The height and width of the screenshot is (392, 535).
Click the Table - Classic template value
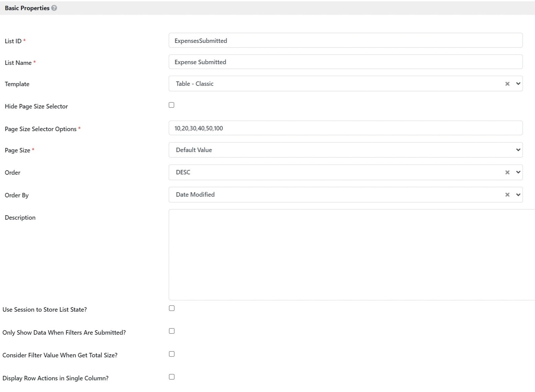pyautogui.click(x=195, y=84)
